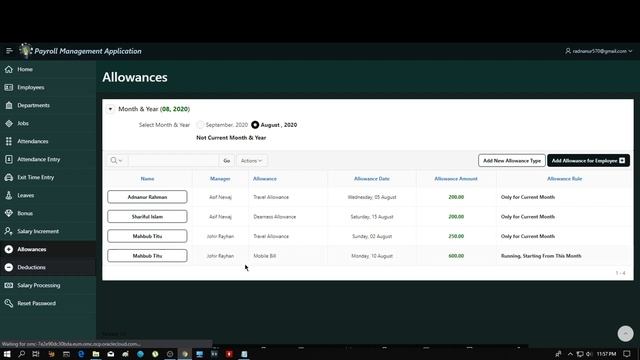Open Windows taskbar search

22,354
